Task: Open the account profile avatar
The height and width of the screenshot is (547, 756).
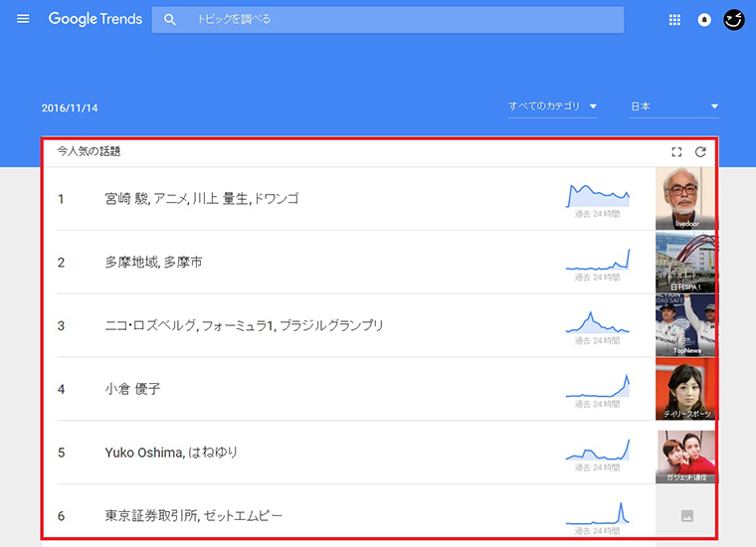Action: (734, 20)
